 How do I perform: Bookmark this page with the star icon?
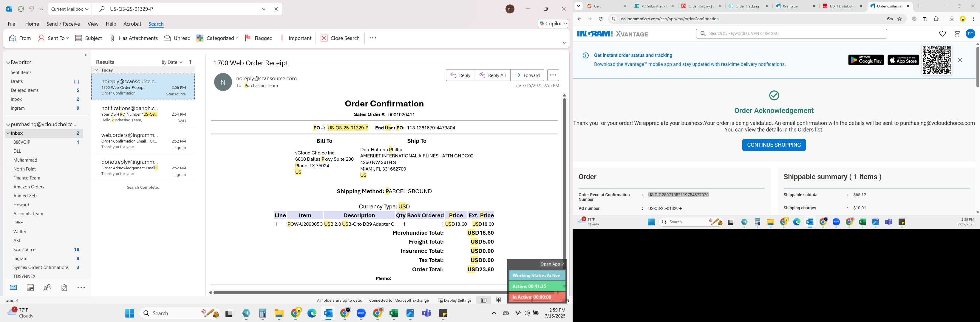900,19
